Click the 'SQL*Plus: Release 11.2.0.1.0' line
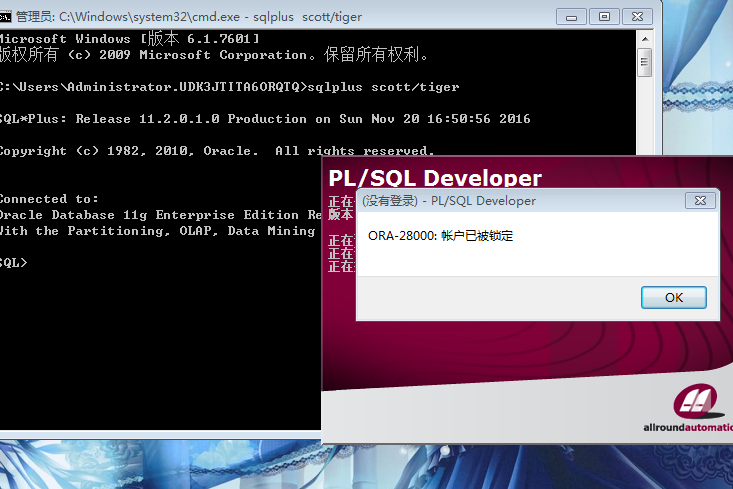The height and width of the screenshot is (489, 733). coord(265,119)
